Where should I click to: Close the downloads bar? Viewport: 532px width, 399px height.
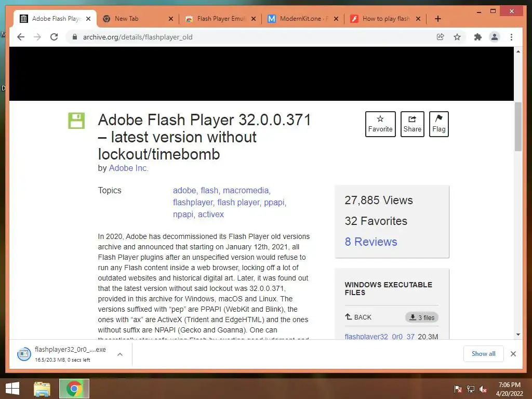513,354
